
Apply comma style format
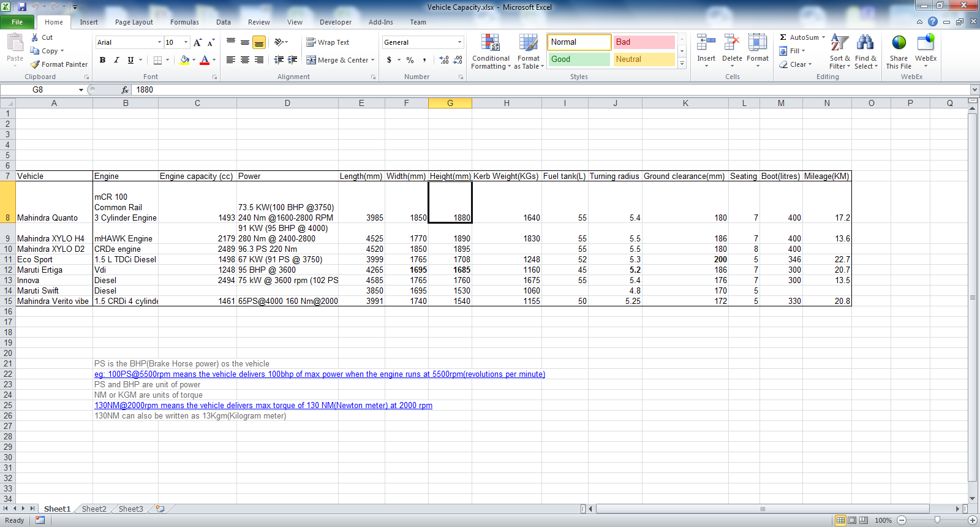click(424, 60)
